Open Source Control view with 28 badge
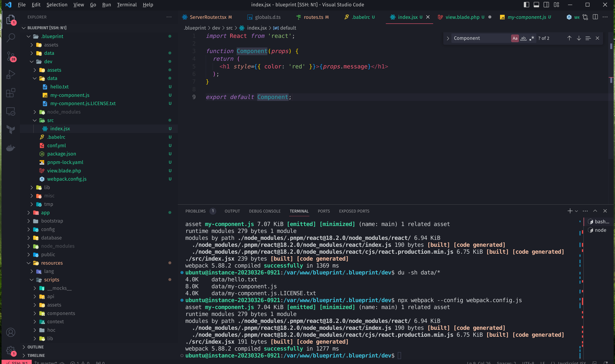The image size is (615, 364). tap(11, 56)
